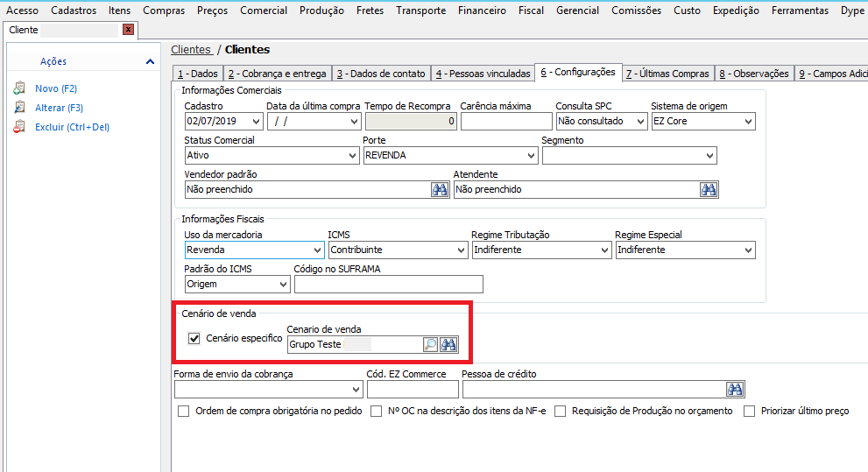Open the Porte dropdown
868x472 pixels.
(x=531, y=156)
